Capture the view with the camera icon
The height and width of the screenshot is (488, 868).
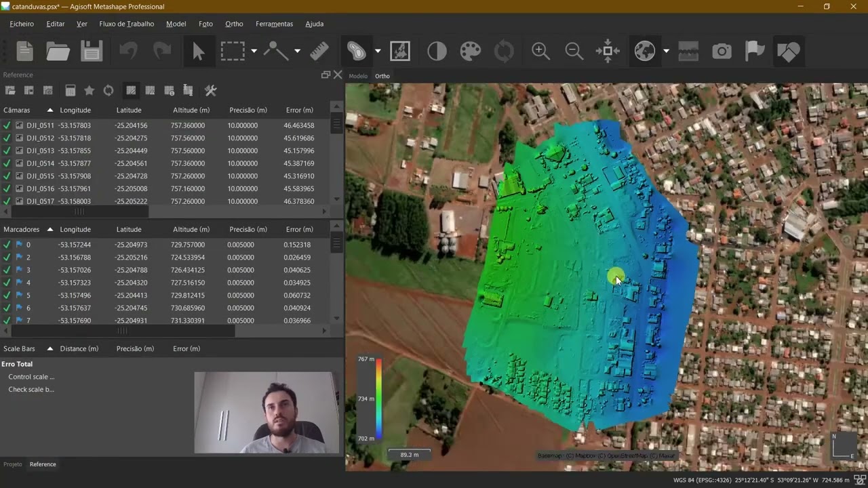point(722,52)
